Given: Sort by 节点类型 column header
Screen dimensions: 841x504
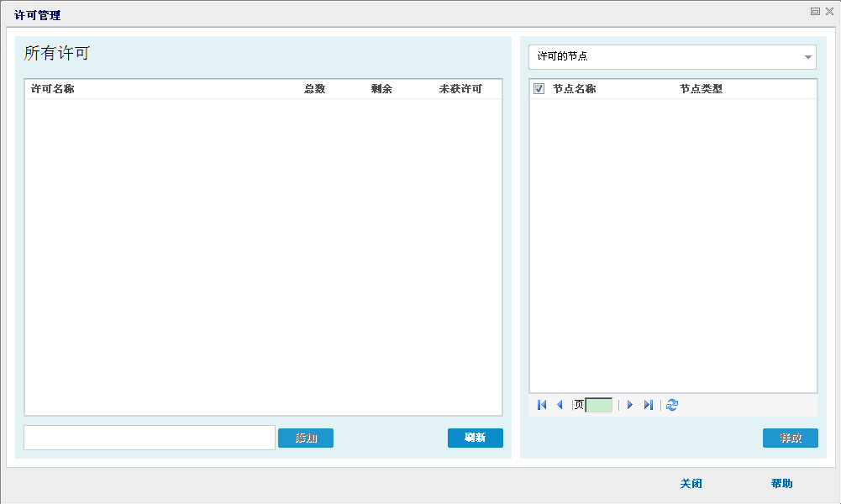Looking at the screenshot, I should click(x=701, y=89).
